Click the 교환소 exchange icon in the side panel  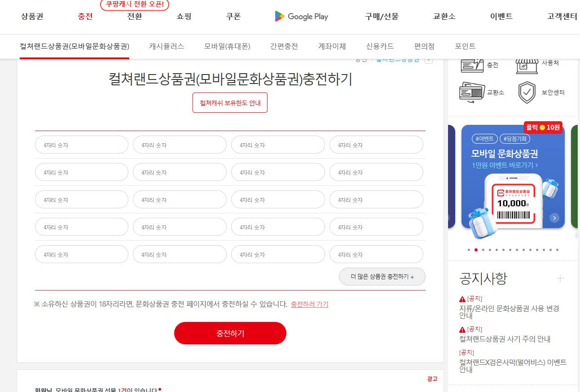coord(472,92)
